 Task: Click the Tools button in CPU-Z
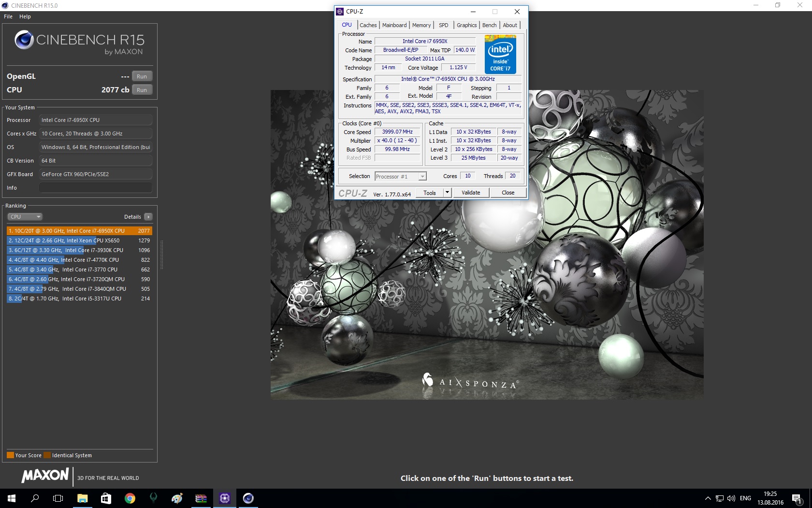(430, 193)
